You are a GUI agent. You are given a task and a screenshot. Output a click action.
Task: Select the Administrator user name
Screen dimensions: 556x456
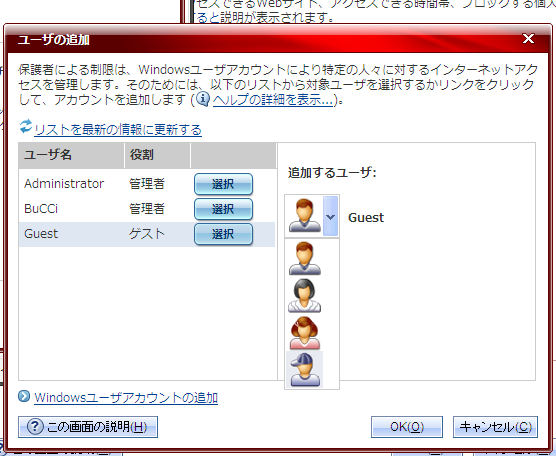point(64,184)
